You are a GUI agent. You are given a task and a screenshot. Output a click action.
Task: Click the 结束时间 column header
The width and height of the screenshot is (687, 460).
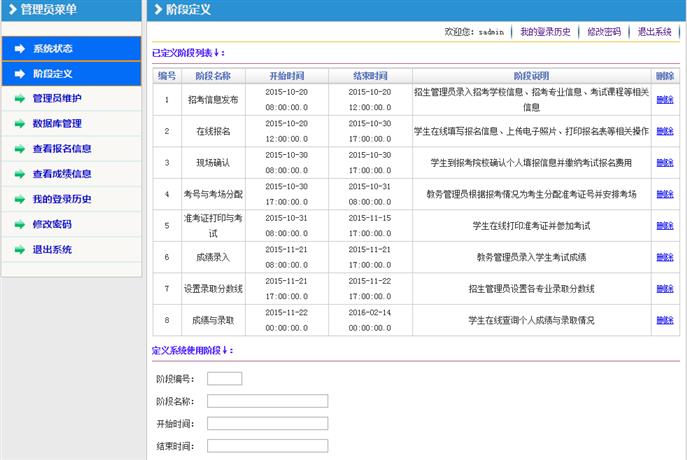pos(370,76)
